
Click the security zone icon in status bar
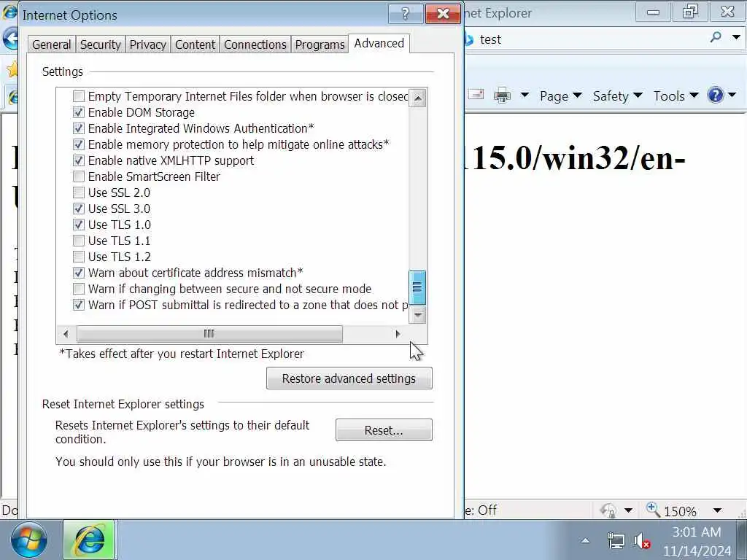608,510
